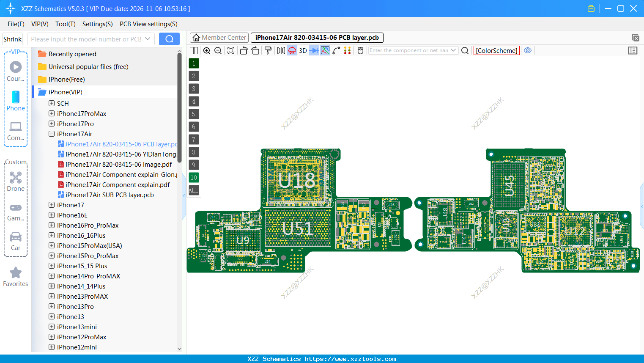Switch to the iPhone17Air PCB layer tab
The image size is (644, 363).
pos(316,37)
